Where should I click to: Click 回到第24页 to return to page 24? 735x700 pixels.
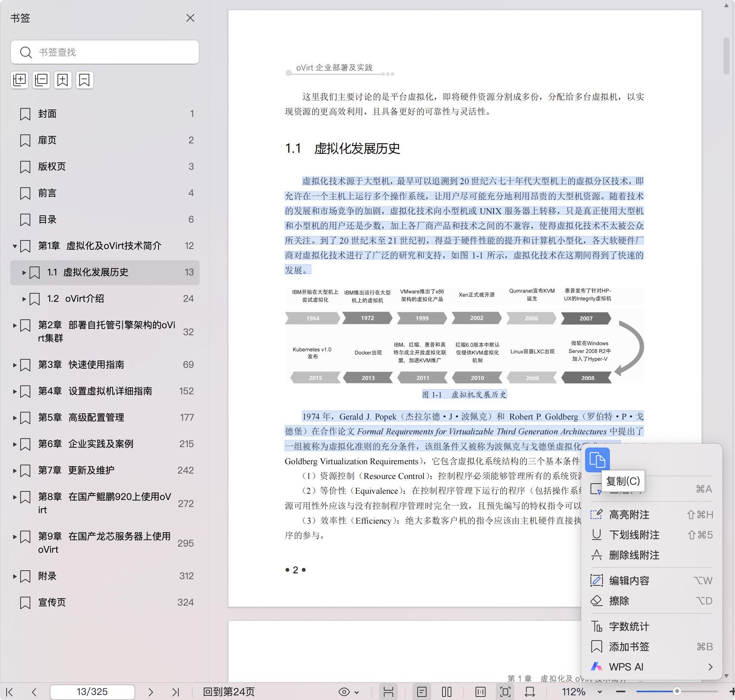[x=229, y=692]
